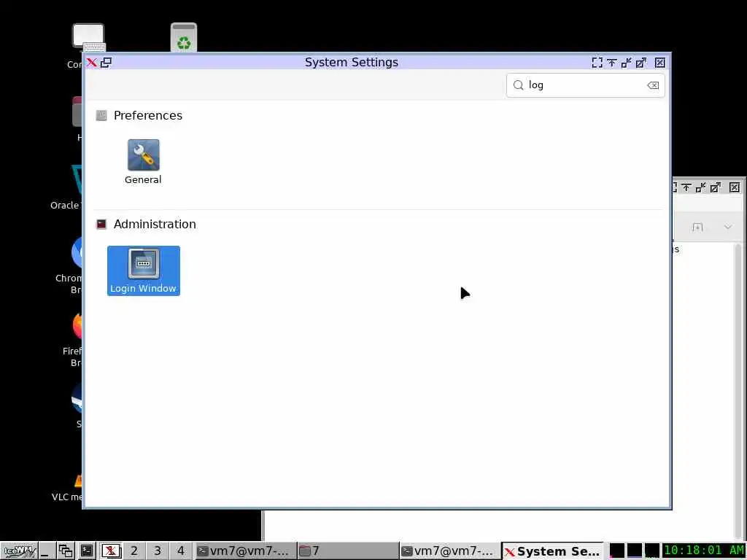
Task: Click the new tab icon in background window
Action: tap(697, 227)
